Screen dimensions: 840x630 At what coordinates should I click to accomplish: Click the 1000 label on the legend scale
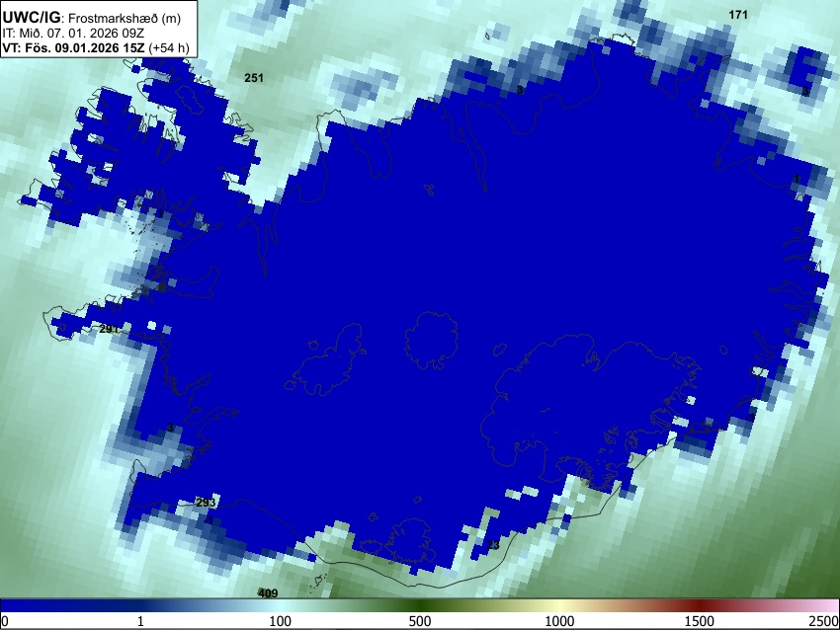559,621
